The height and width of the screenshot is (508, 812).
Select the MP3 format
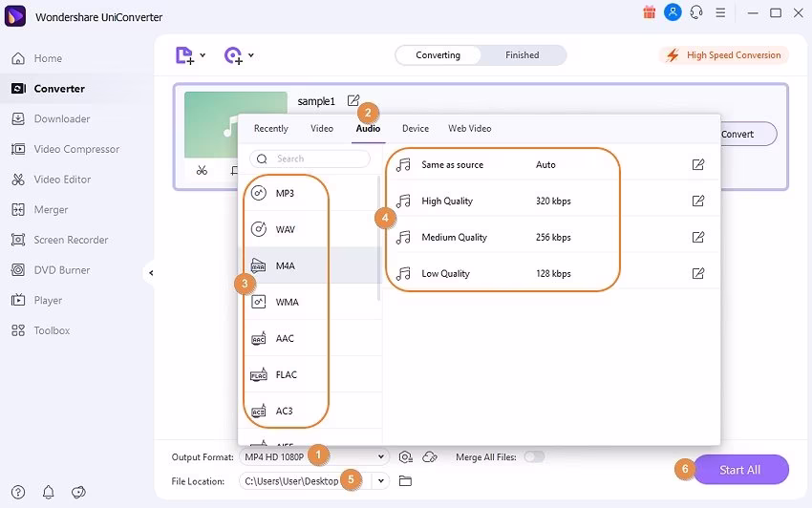click(310, 193)
